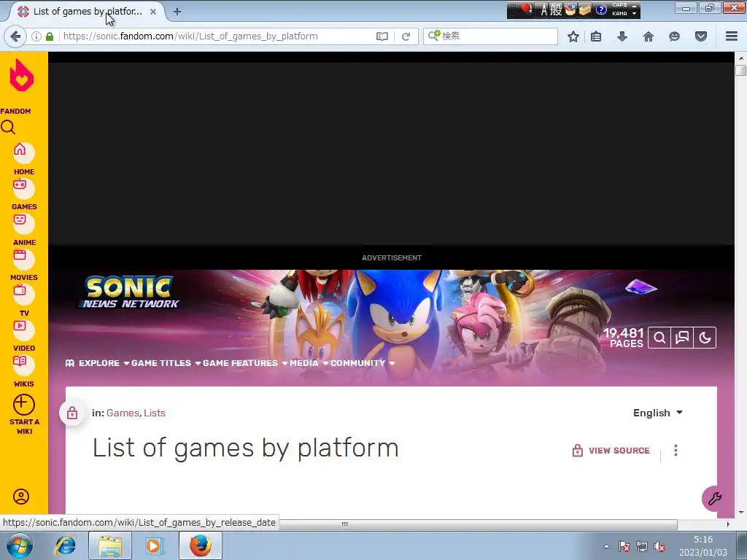Click the wiki search magnifier button

coord(659,338)
